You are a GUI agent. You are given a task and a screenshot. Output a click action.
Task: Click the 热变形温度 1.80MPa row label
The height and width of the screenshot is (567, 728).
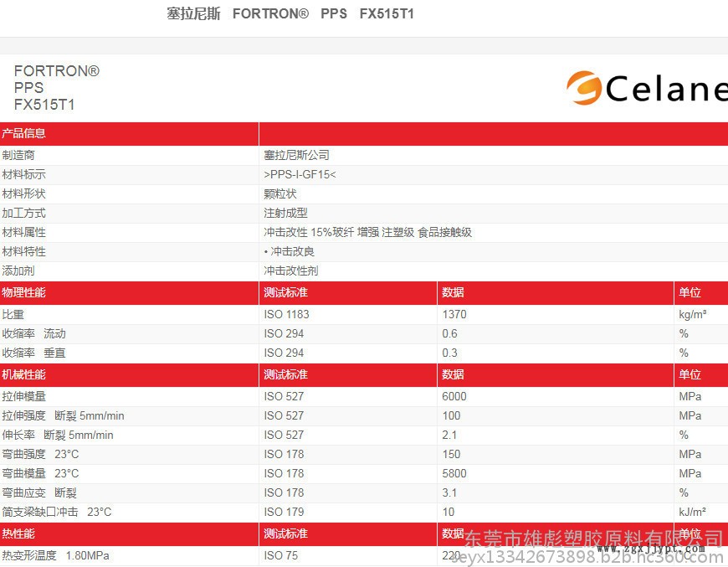[x=55, y=555]
